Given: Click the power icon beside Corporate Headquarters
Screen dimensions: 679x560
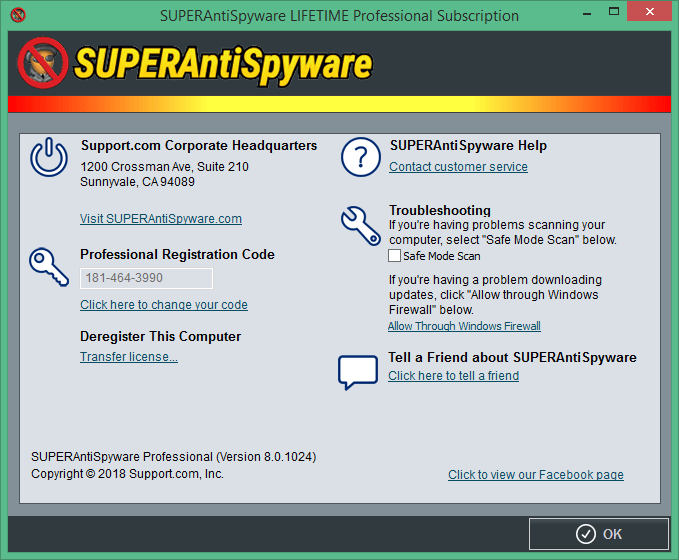Looking at the screenshot, I should (x=49, y=157).
